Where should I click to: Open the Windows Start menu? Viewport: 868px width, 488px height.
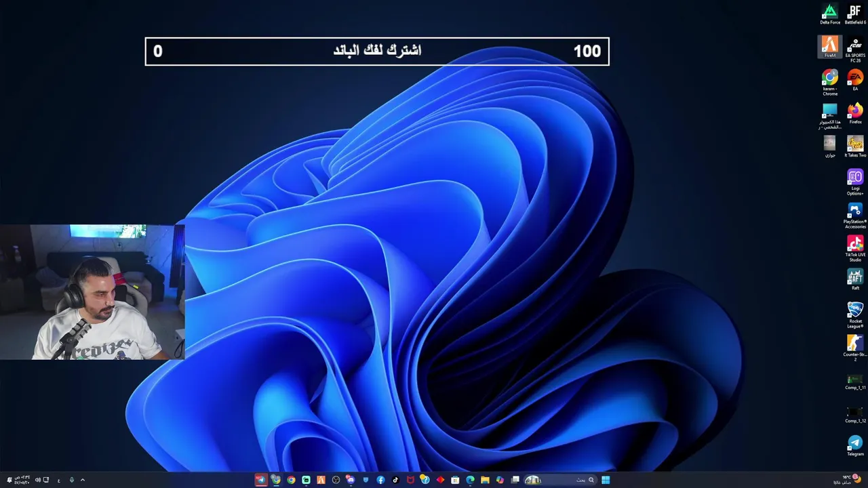coord(606,480)
